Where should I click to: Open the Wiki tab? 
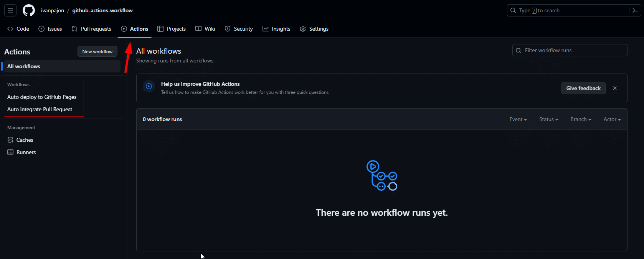(205, 29)
